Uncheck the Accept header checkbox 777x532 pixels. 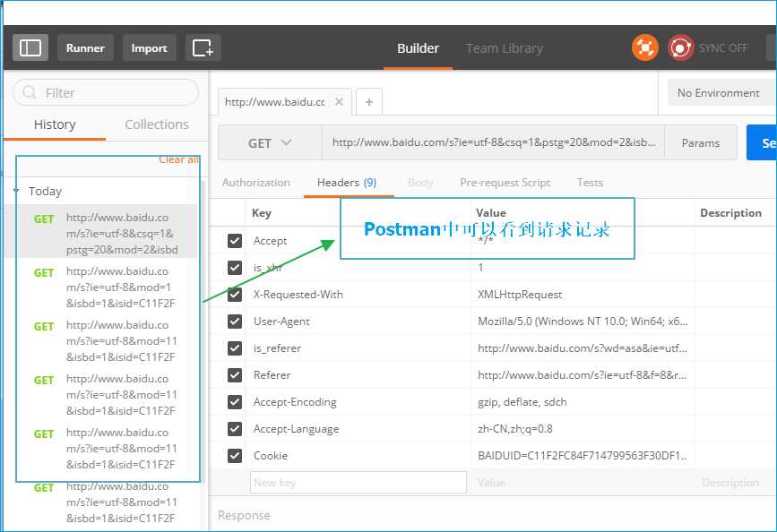coord(235,241)
